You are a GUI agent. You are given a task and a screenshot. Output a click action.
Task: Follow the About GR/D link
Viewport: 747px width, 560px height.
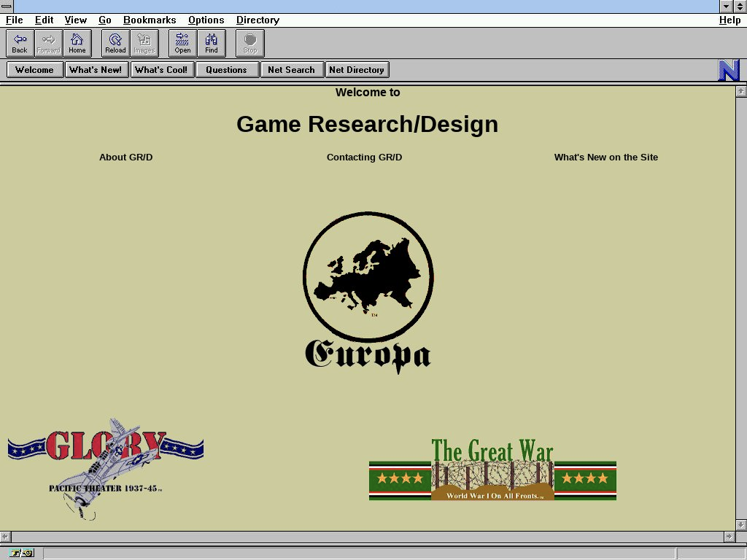coord(125,157)
